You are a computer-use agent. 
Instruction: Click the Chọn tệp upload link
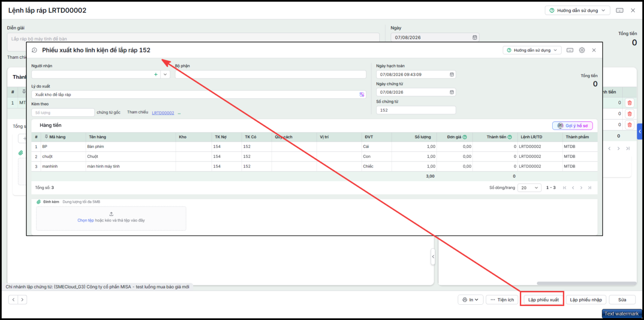(85, 221)
